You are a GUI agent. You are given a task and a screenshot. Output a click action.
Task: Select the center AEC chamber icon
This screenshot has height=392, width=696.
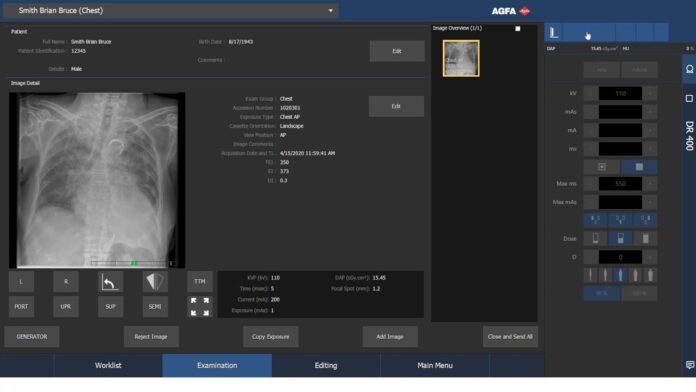621,220
